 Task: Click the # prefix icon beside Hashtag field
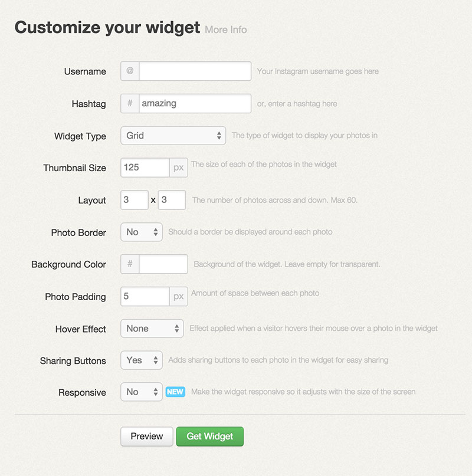tap(130, 104)
